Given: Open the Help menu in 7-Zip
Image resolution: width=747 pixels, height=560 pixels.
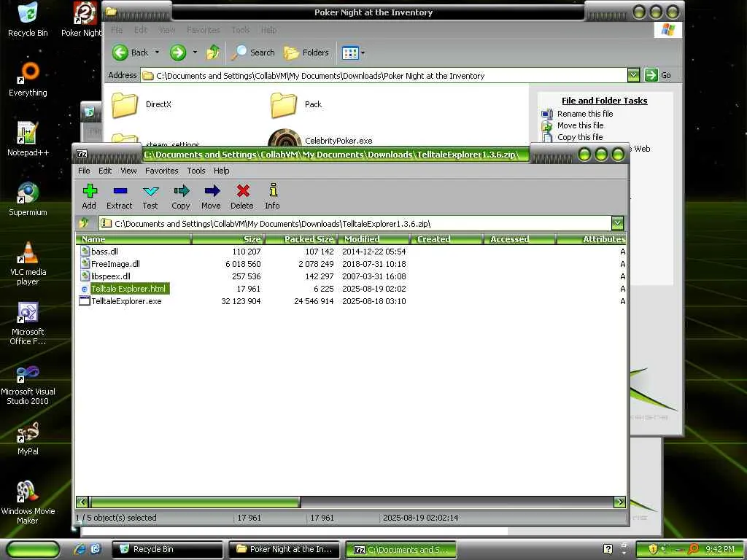Looking at the screenshot, I should point(221,171).
